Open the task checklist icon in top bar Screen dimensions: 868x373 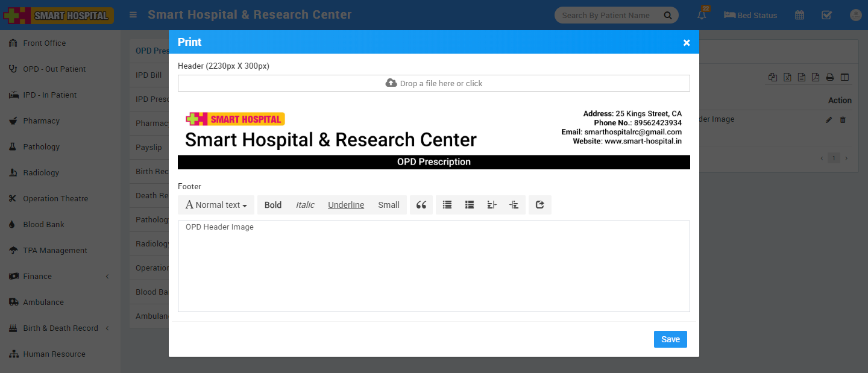827,15
